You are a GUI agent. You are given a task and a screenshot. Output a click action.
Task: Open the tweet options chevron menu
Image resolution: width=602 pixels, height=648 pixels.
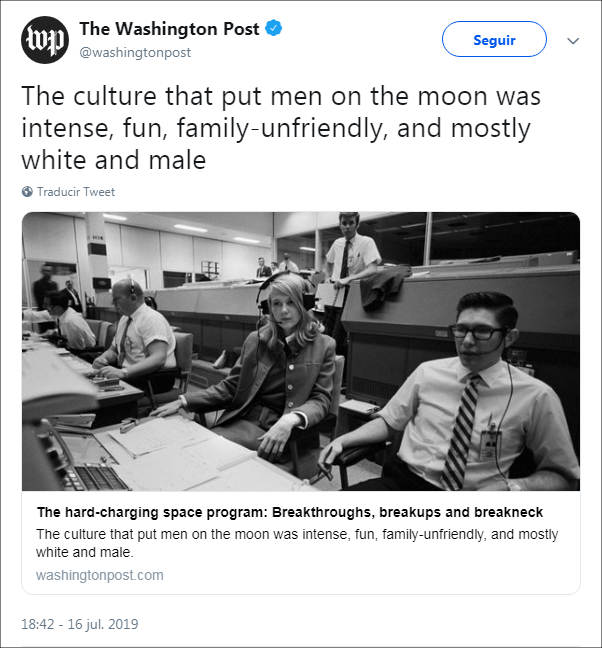(573, 41)
